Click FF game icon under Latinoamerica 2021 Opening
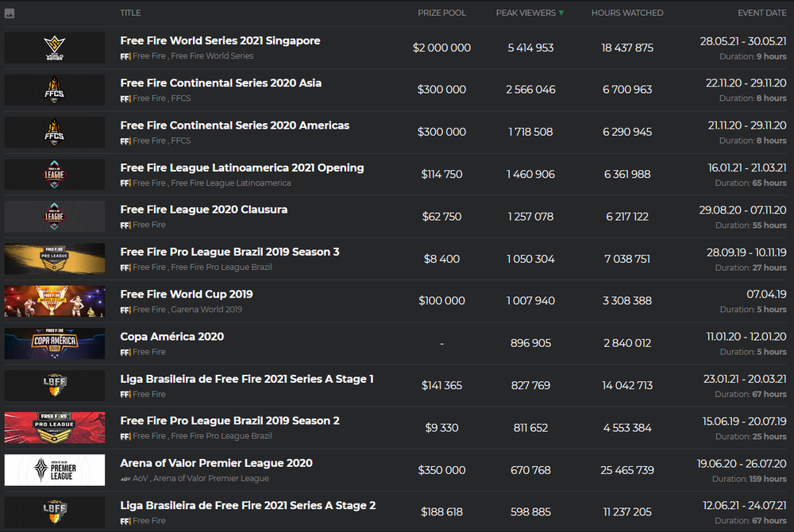794x532 pixels. (x=125, y=183)
